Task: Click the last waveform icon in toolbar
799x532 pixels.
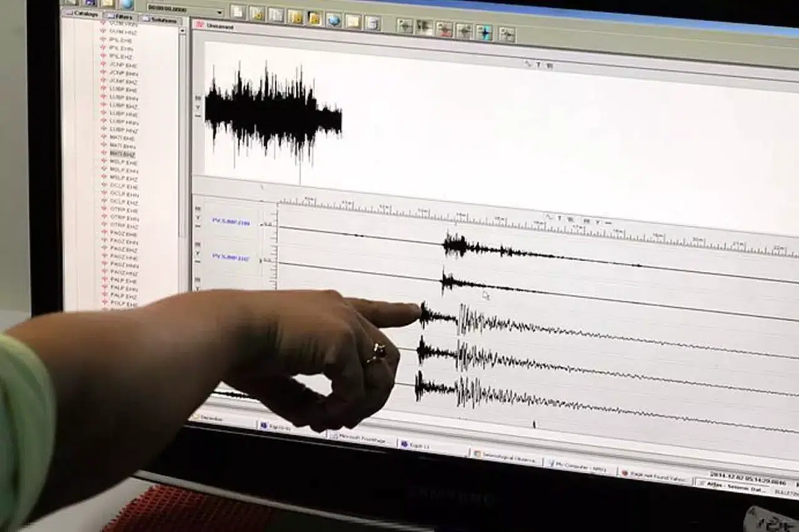Action: coord(506,34)
